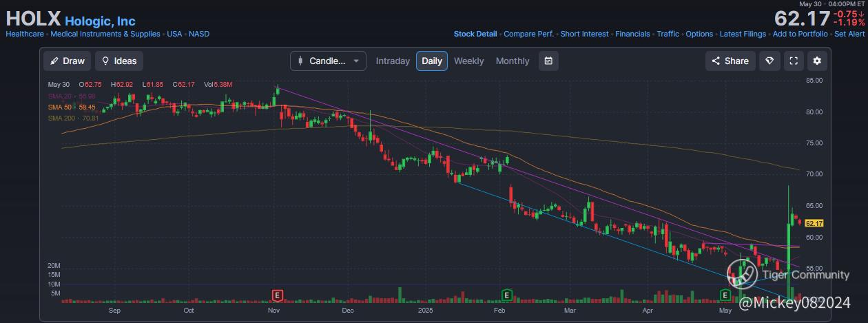Open the Stock Detail page
This screenshot has width=868, height=323.
475,34
